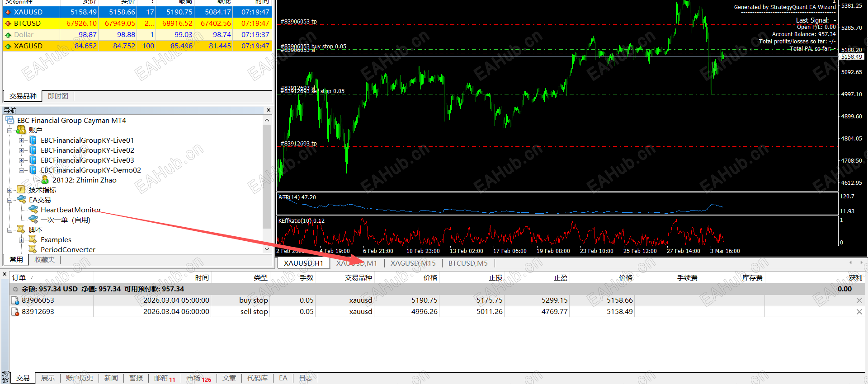Click the pending order icon for 83912693
The width and height of the screenshot is (868, 384).
point(15,312)
